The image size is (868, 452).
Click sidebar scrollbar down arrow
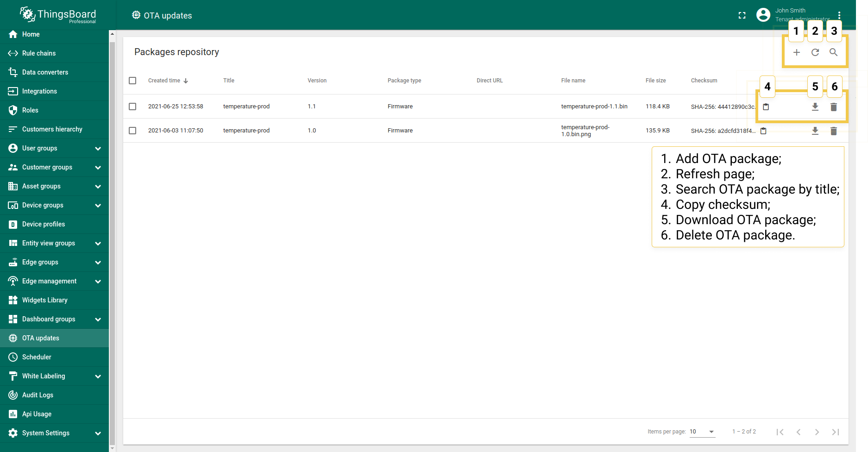[x=112, y=448]
